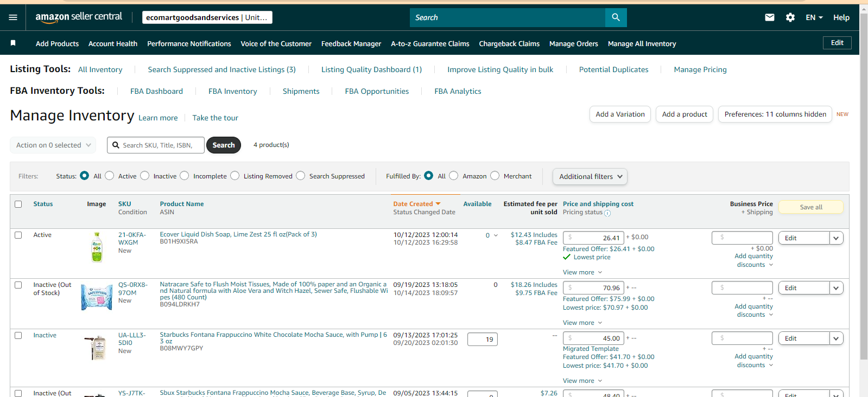
Task: Choose the Inactive status radio button
Action: (x=145, y=176)
